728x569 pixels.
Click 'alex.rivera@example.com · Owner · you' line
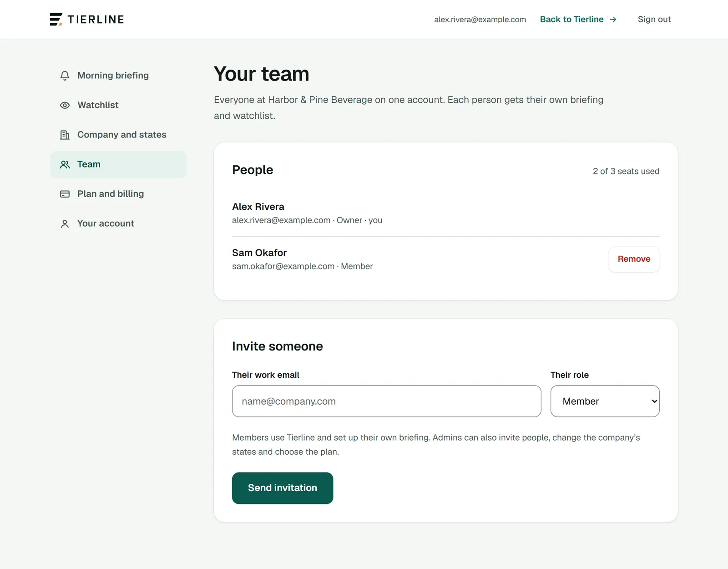pyautogui.click(x=307, y=220)
